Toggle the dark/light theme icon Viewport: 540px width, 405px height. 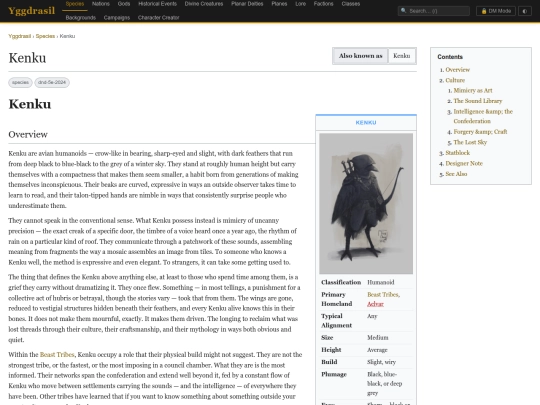coord(525,11)
